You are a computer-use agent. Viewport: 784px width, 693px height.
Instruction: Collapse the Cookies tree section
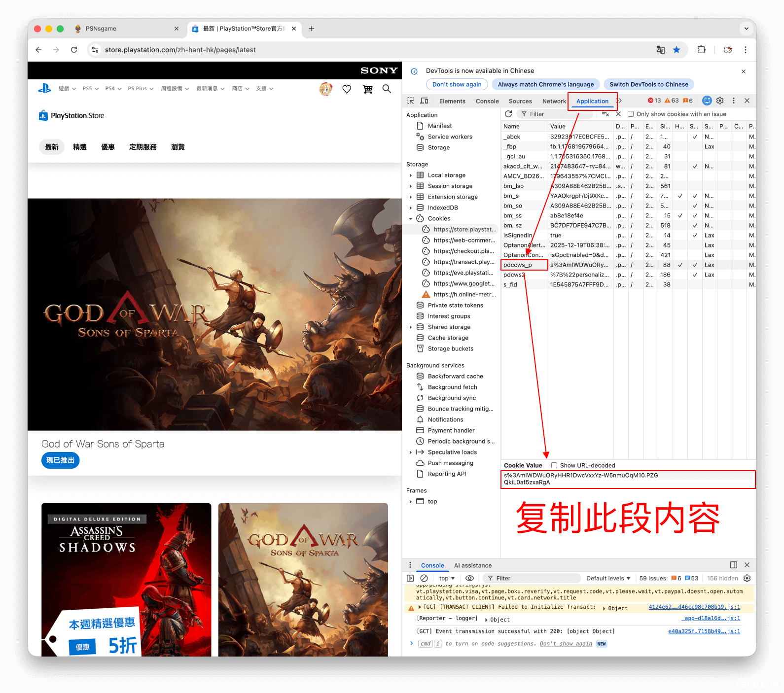[x=410, y=219]
